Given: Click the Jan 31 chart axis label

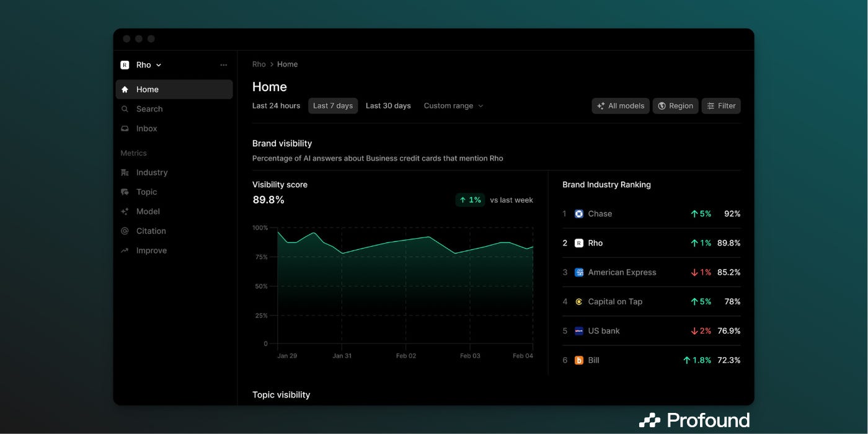Looking at the screenshot, I should pyautogui.click(x=342, y=356).
